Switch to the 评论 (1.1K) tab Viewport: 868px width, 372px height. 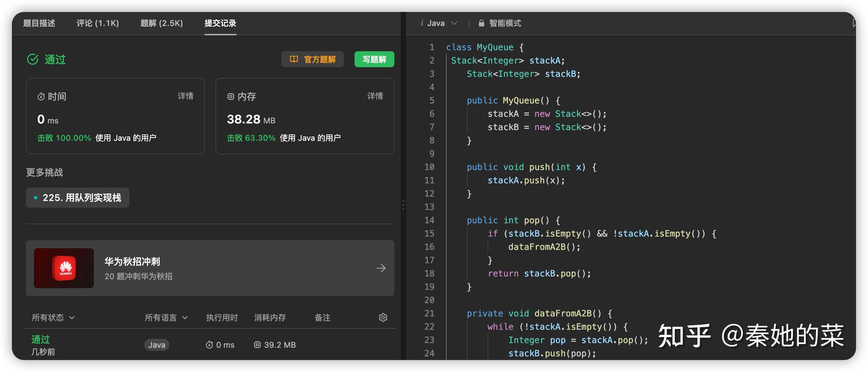tap(98, 23)
